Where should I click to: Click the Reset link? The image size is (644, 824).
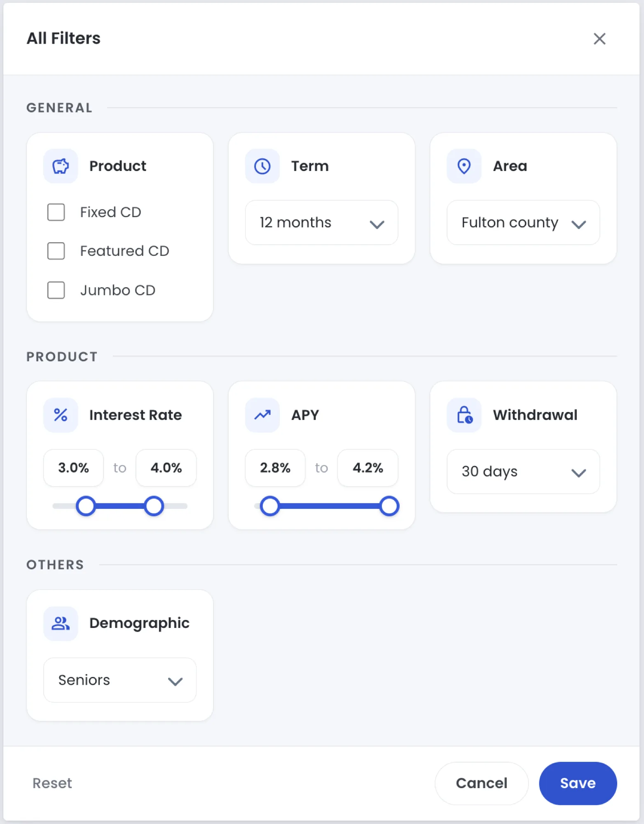tap(52, 783)
